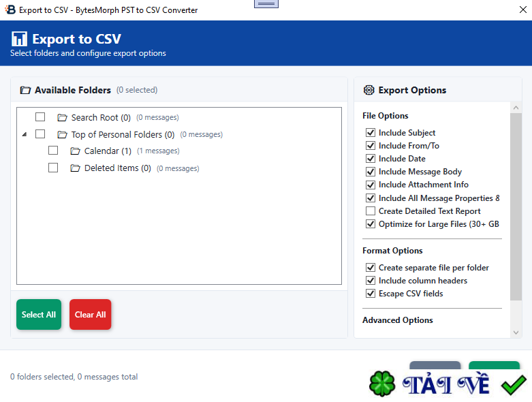Tick the Search Root checkbox
532x402 pixels.
pos(40,117)
